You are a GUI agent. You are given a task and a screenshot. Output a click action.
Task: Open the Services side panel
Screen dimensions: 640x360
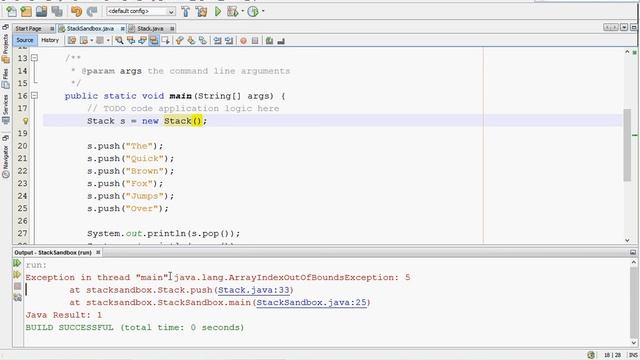point(5,109)
